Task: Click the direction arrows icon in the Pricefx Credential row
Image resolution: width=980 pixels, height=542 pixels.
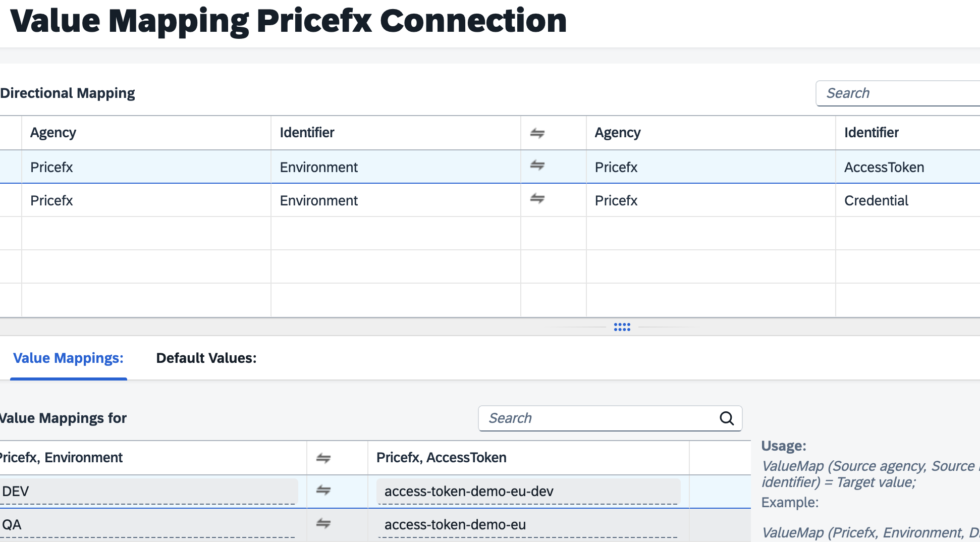Action: point(537,199)
